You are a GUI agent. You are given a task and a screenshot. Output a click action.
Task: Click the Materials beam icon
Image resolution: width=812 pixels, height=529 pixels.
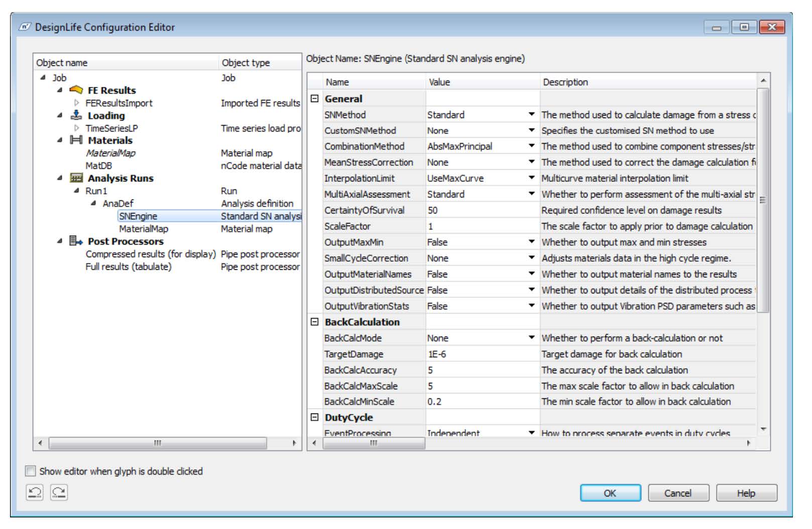(x=75, y=141)
